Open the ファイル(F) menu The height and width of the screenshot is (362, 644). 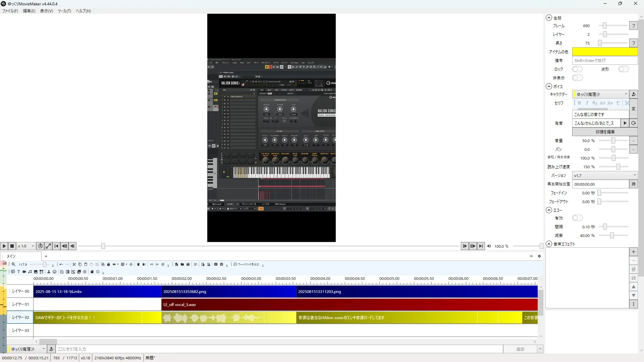(x=10, y=11)
